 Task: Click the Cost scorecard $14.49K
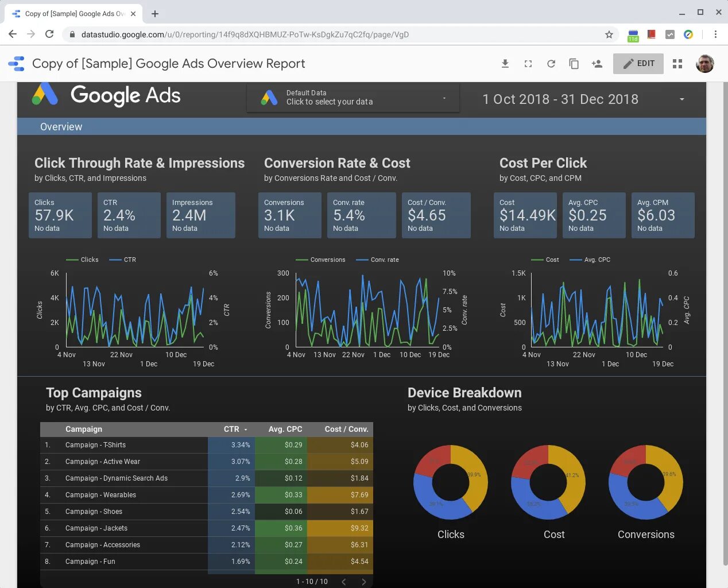525,215
